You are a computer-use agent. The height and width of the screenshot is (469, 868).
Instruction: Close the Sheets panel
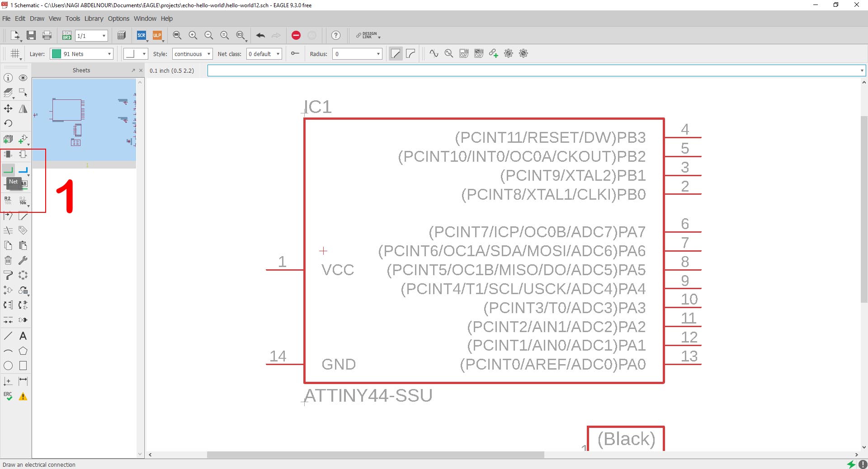click(141, 70)
